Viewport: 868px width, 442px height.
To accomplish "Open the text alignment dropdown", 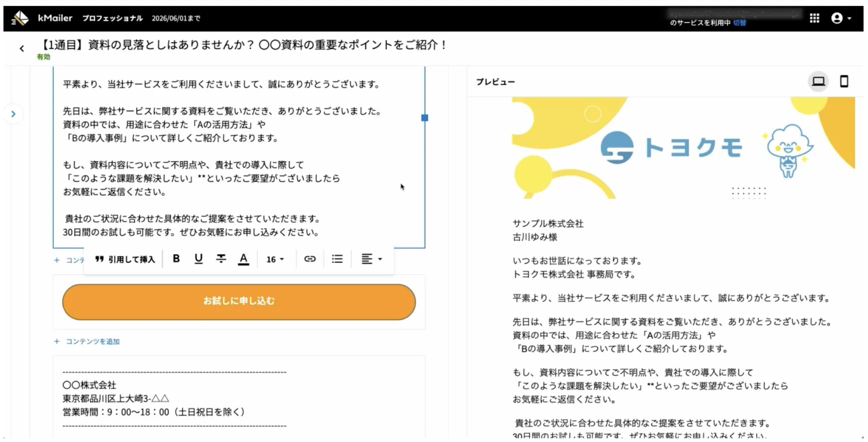I will [x=372, y=258].
